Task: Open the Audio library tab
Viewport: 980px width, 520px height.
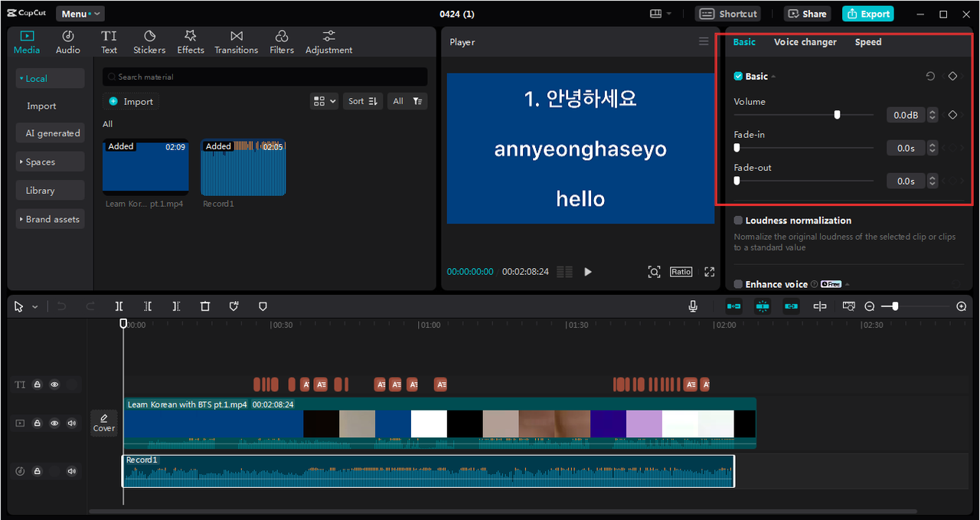Action: (67, 42)
